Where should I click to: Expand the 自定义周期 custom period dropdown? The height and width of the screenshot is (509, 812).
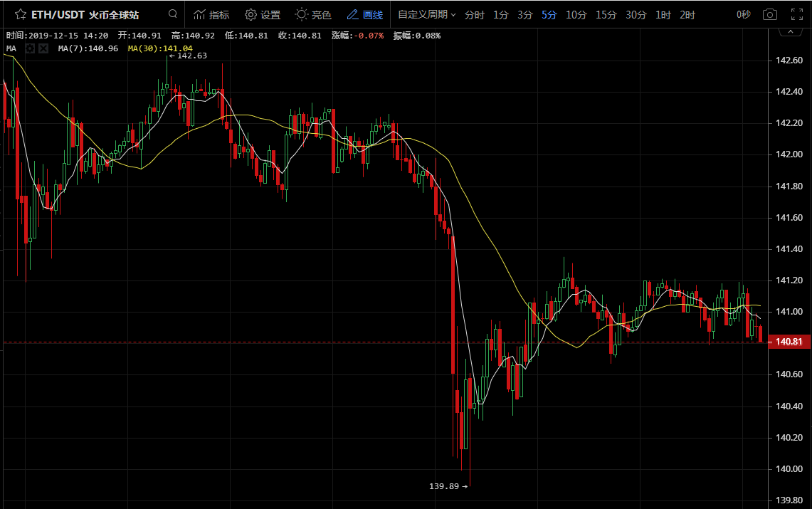427,14
